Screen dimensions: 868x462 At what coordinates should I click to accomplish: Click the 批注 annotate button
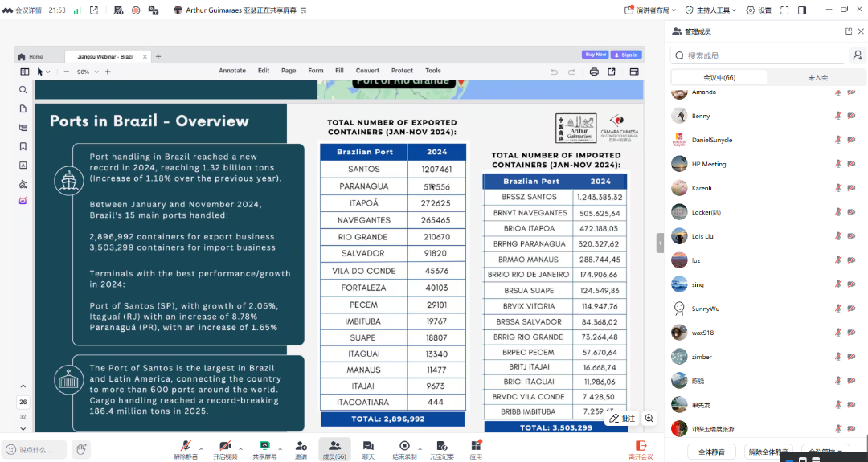tap(622, 419)
